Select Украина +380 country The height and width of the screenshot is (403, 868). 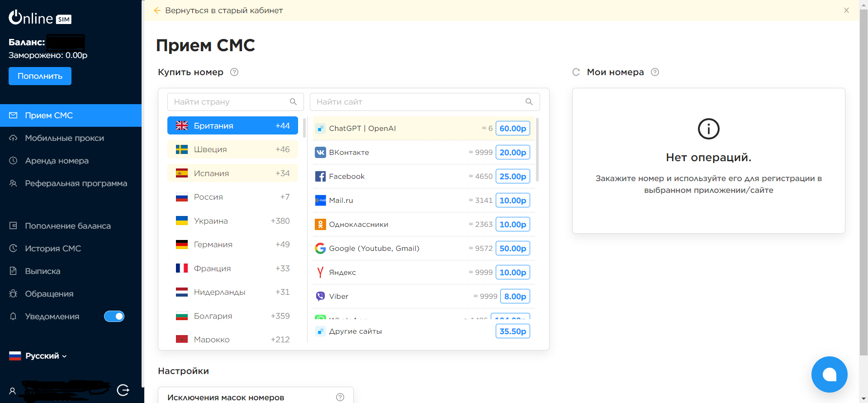coord(232,221)
